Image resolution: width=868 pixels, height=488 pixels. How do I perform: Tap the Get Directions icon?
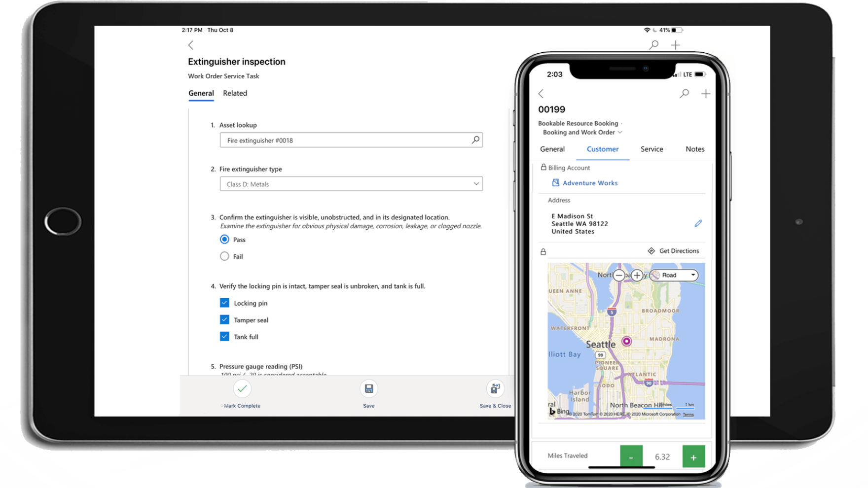[651, 250]
